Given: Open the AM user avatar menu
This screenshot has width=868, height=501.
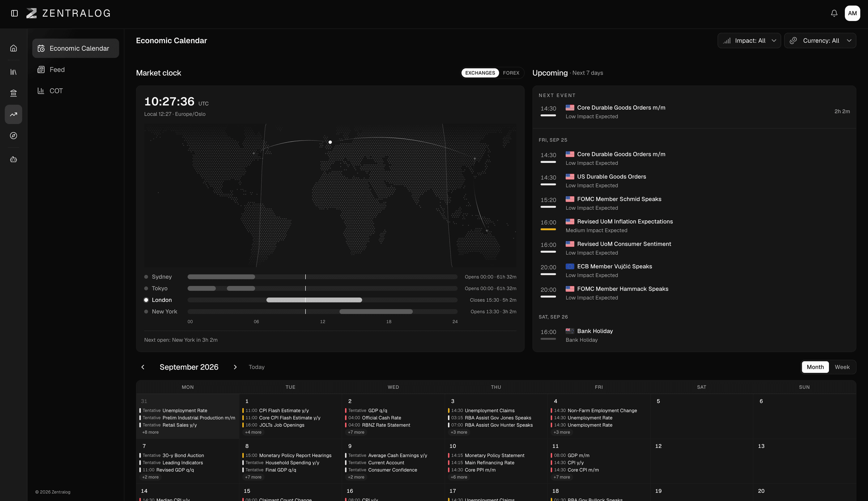Looking at the screenshot, I should [x=852, y=13].
